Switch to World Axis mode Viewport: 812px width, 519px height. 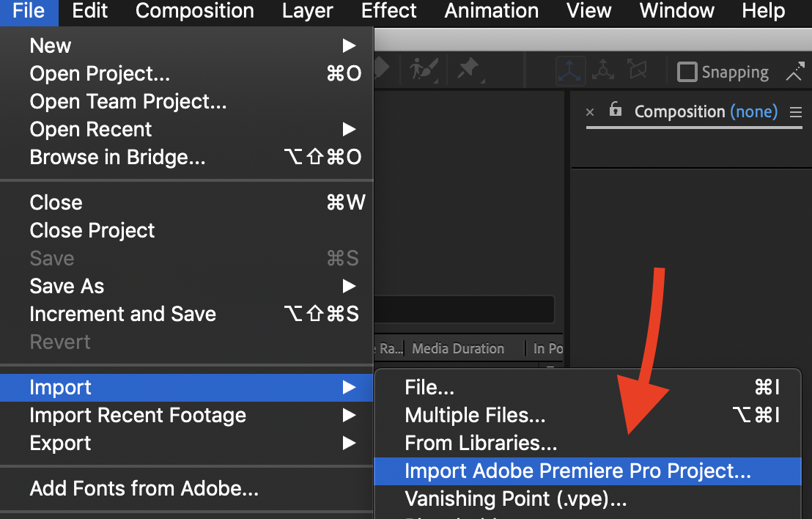tap(603, 71)
